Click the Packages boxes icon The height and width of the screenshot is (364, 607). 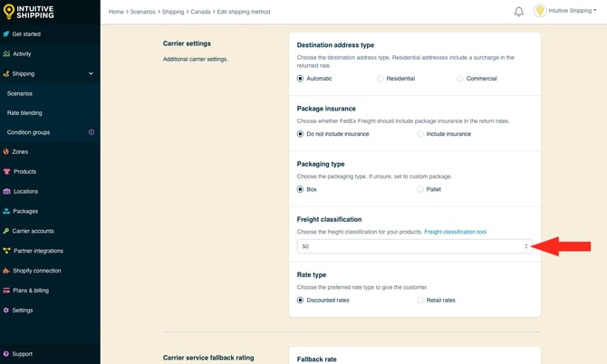(x=6, y=211)
